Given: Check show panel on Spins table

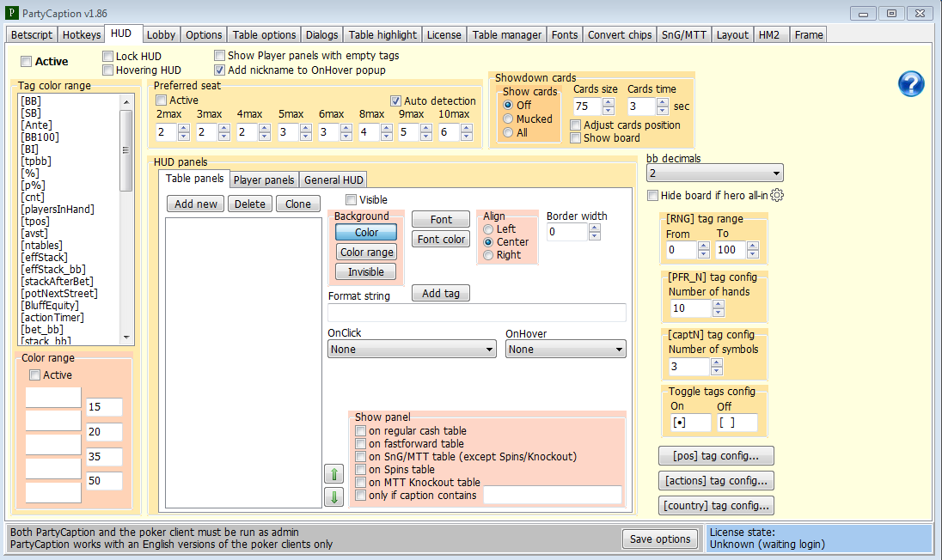Looking at the screenshot, I should point(361,469).
